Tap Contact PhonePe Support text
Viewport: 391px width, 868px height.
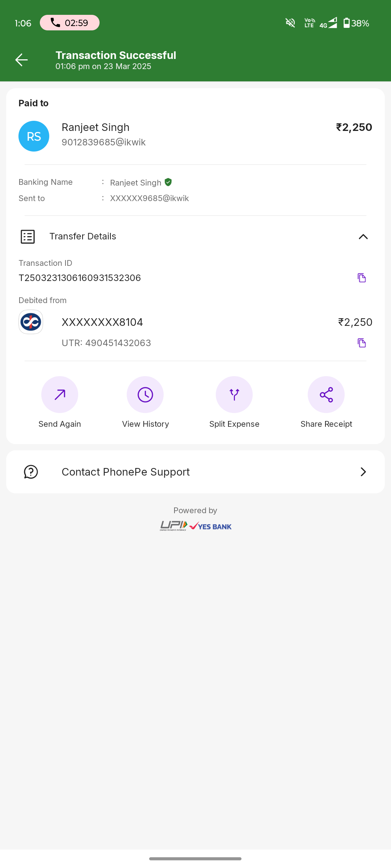126,472
